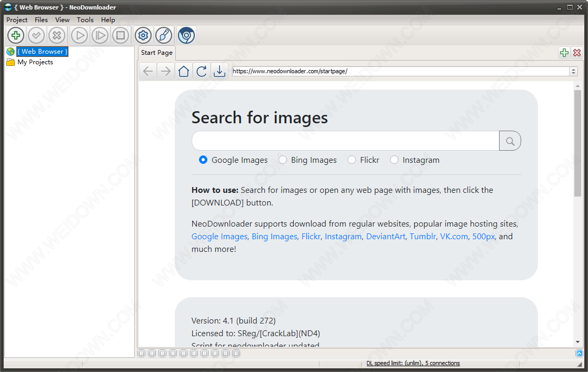Click the DL speed limit status text
Viewport: 588px width, 372px height.
tap(413, 364)
